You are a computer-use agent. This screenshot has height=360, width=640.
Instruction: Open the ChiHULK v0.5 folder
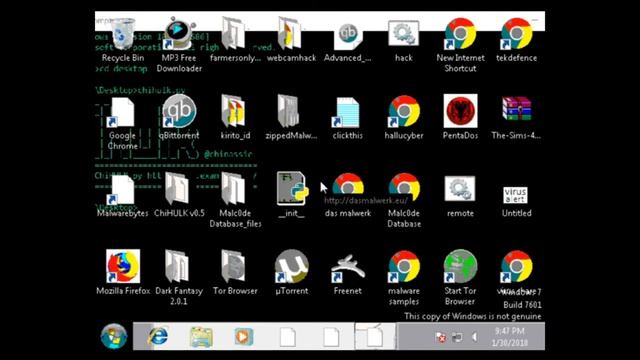(178, 189)
